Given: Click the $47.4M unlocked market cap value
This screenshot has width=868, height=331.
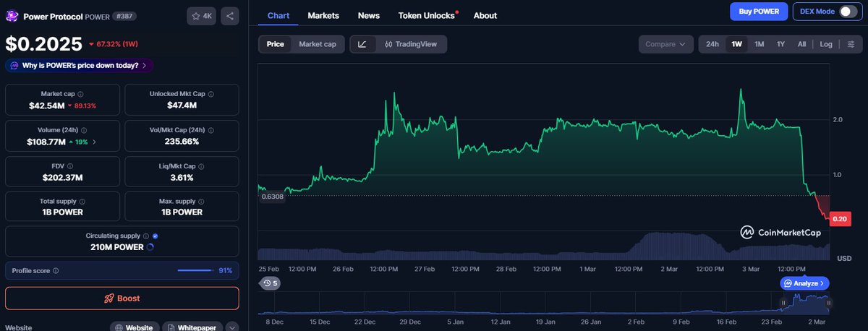Looking at the screenshot, I should click(x=182, y=106).
